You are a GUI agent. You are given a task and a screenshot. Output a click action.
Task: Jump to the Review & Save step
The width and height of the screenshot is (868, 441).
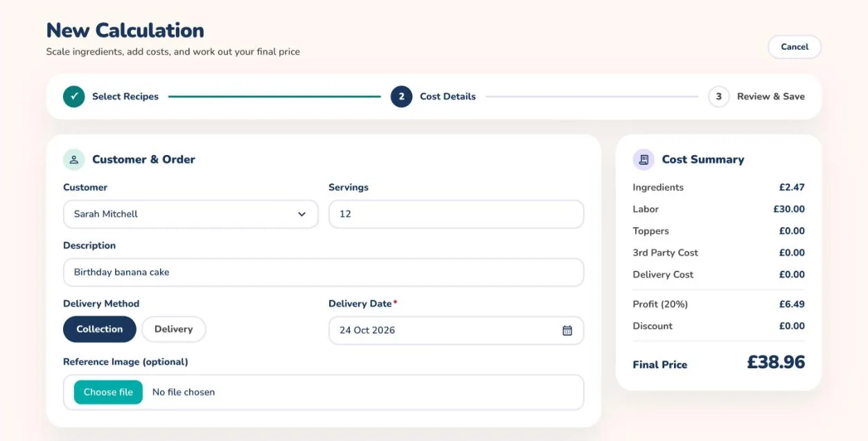(x=771, y=96)
